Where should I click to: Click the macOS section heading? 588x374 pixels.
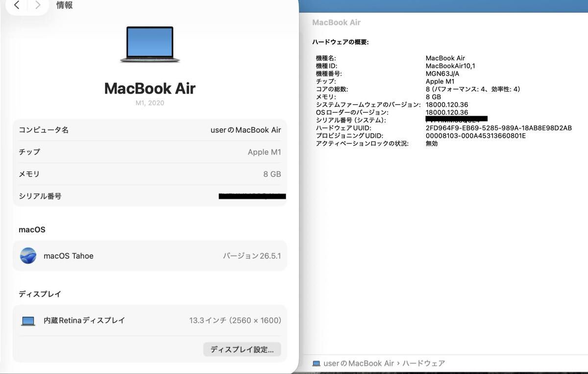pos(32,229)
